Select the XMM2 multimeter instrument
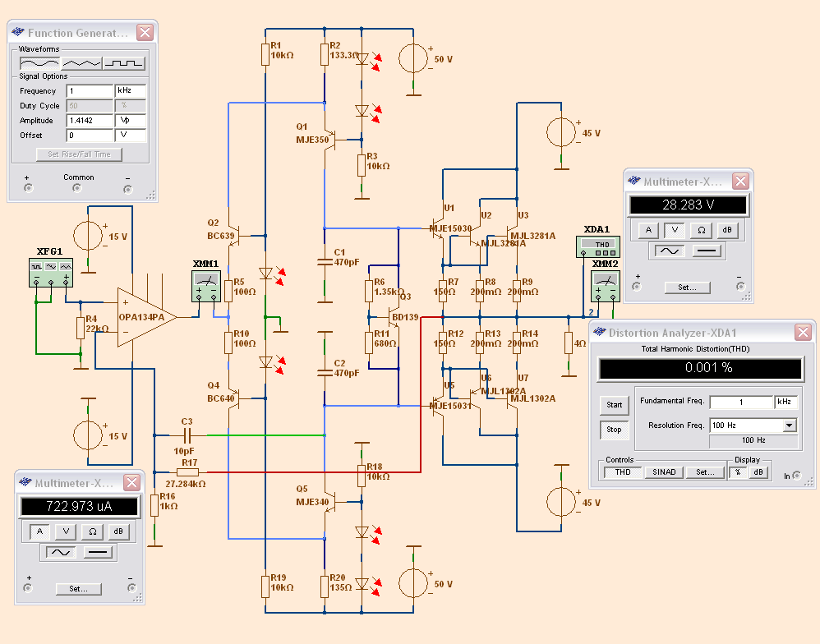This screenshot has height=644, width=820. click(605, 287)
